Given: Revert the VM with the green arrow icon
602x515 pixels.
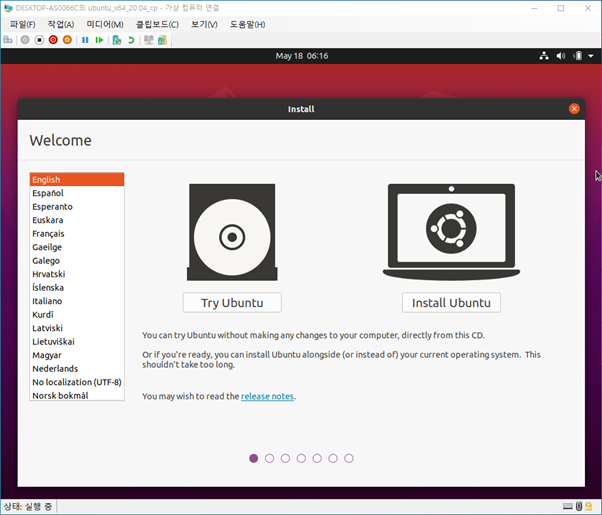Looking at the screenshot, I should tap(131, 40).
